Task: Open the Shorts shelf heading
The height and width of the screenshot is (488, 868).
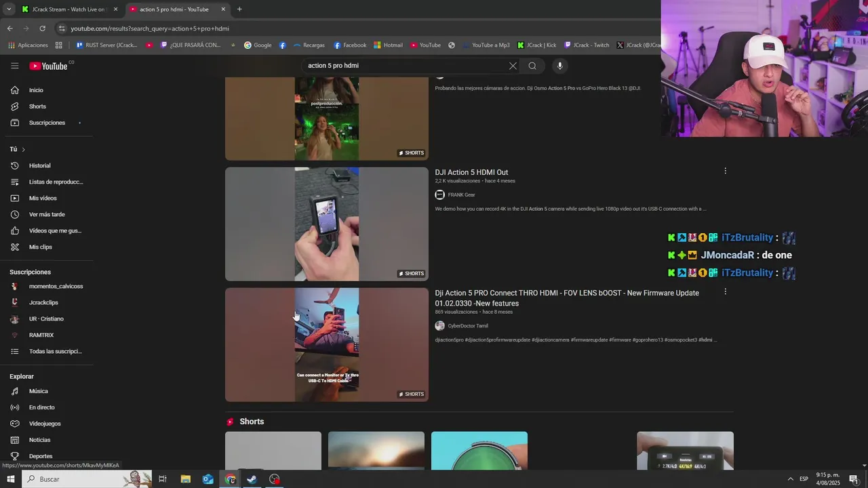Action: [252, 422]
